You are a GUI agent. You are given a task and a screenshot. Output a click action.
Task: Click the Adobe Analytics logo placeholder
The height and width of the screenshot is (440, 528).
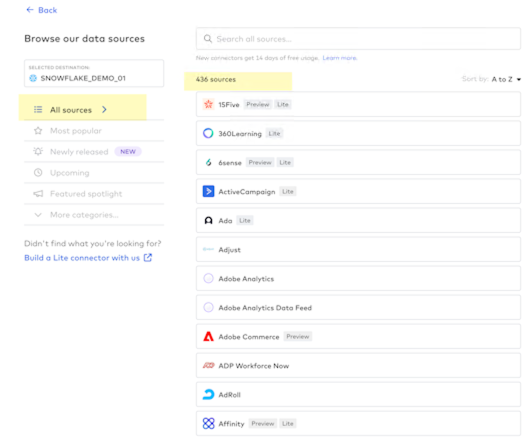208,278
